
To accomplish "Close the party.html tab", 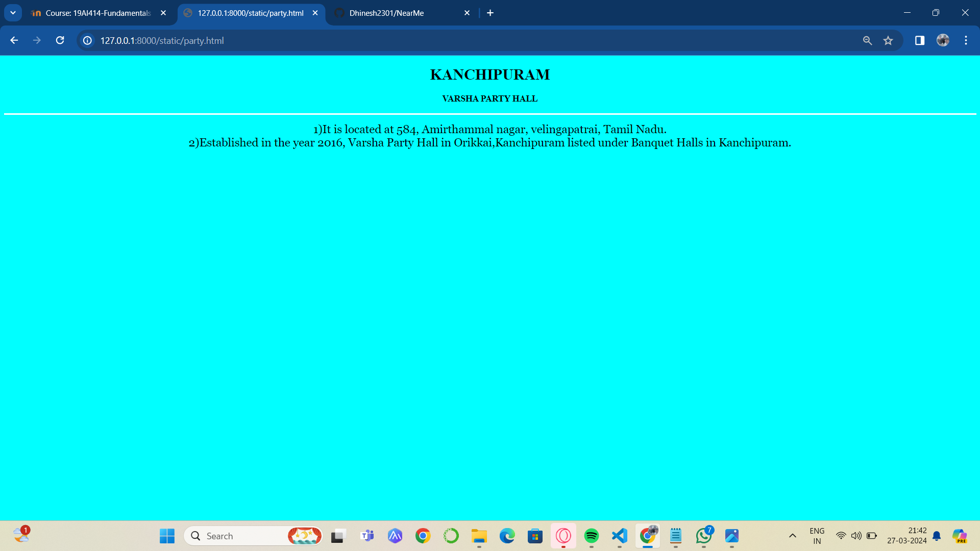I will click(315, 13).
